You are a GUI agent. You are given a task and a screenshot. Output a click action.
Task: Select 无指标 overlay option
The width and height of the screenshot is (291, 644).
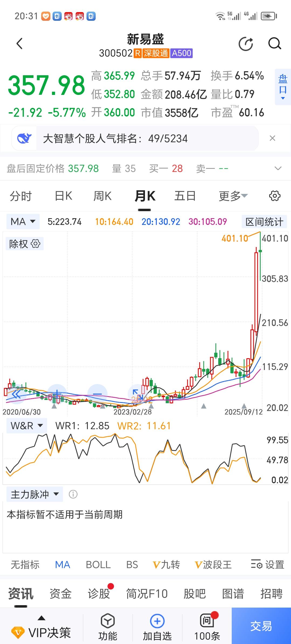point(25,564)
